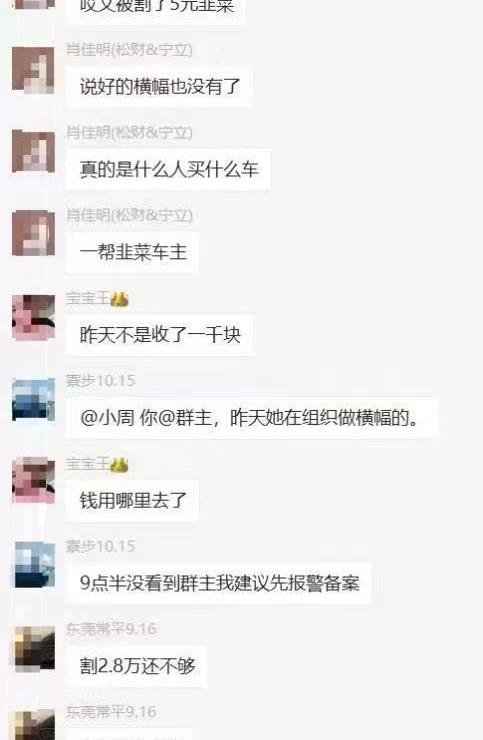Select the message '昨天不是收了一千块'
Image resolution: width=483 pixels, height=740 pixels.
pyautogui.click(x=159, y=335)
